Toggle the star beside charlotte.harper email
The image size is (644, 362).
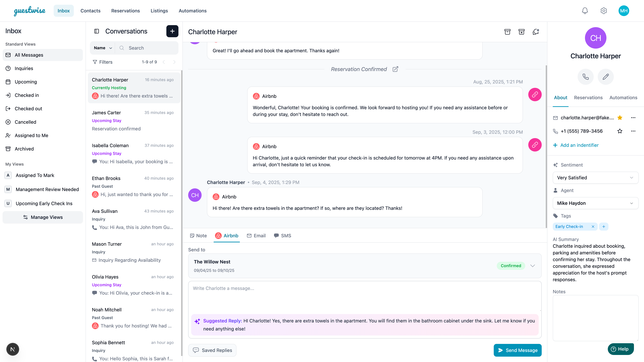point(620,118)
